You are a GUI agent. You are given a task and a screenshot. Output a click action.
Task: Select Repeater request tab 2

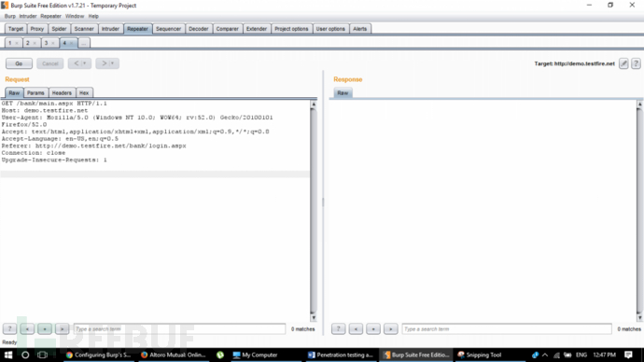pos(28,43)
